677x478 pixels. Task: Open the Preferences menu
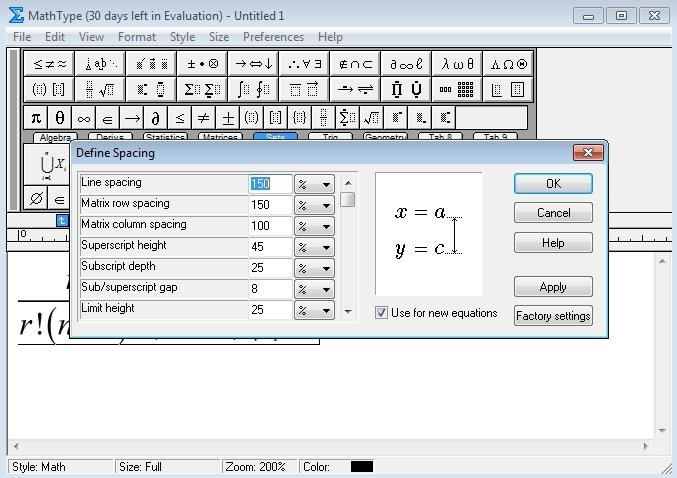273,37
